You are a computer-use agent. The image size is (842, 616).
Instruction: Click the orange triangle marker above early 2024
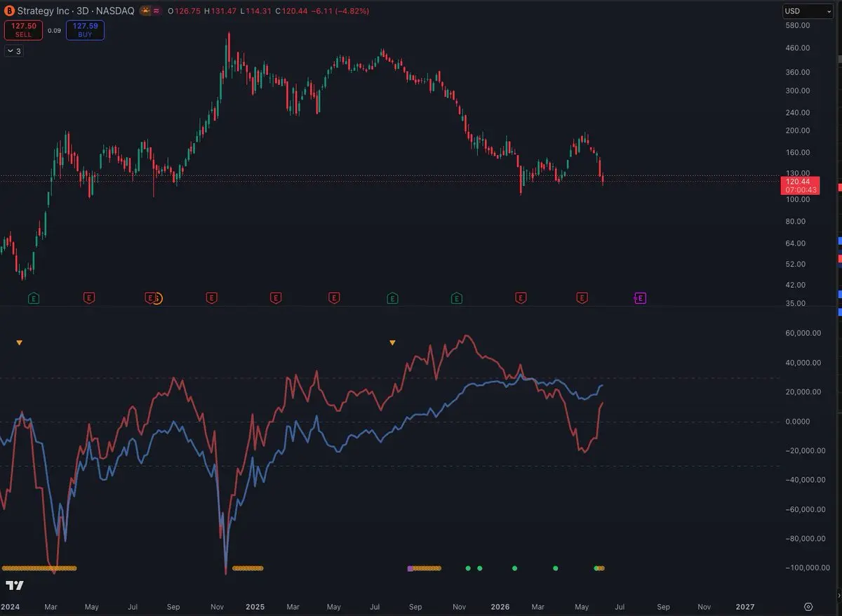tap(19, 342)
